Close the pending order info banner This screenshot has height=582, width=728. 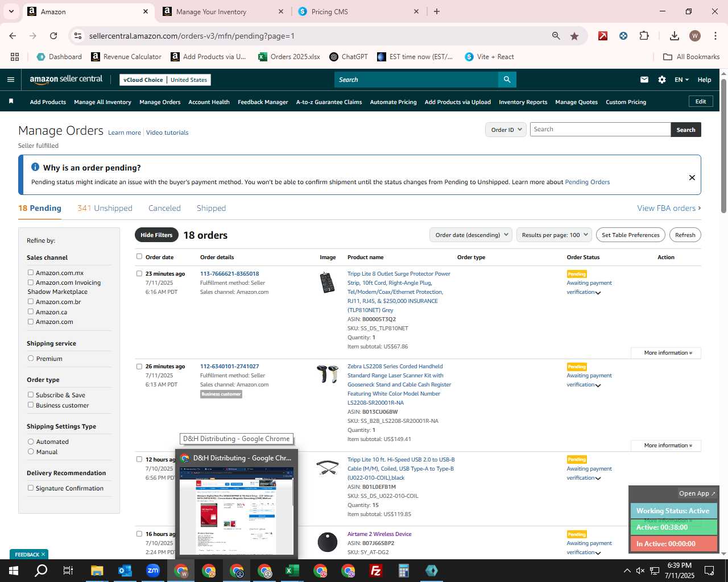pyautogui.click(x=692, y=177)
